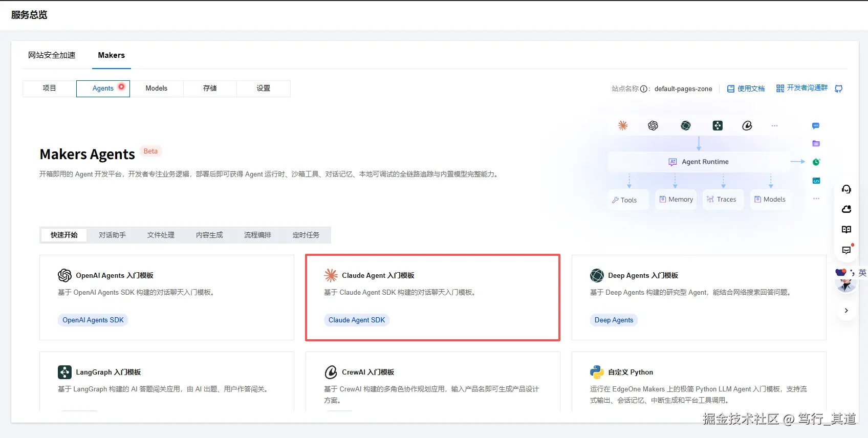The width and height of the screenshot is (868, 438).
Task: Select the 快速开始 template category
Action: coord(64,235)
